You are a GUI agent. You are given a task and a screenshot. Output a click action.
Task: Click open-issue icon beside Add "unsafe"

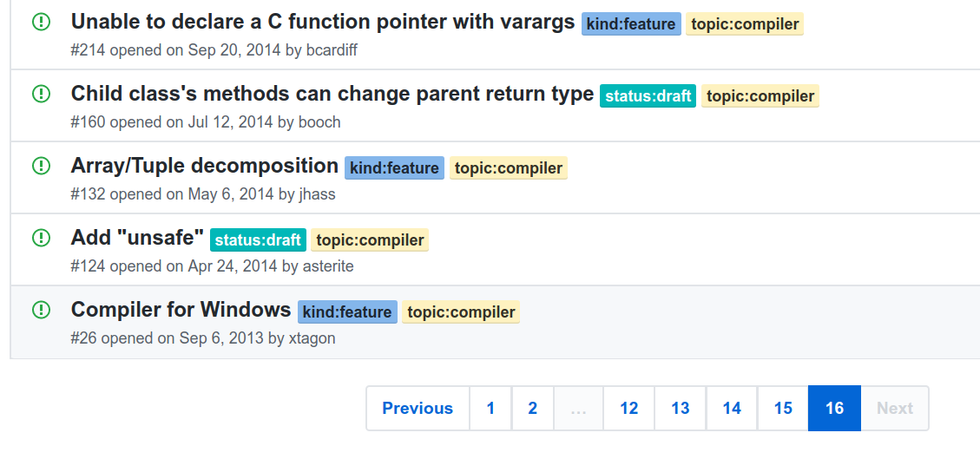click(x=41, y=238)
